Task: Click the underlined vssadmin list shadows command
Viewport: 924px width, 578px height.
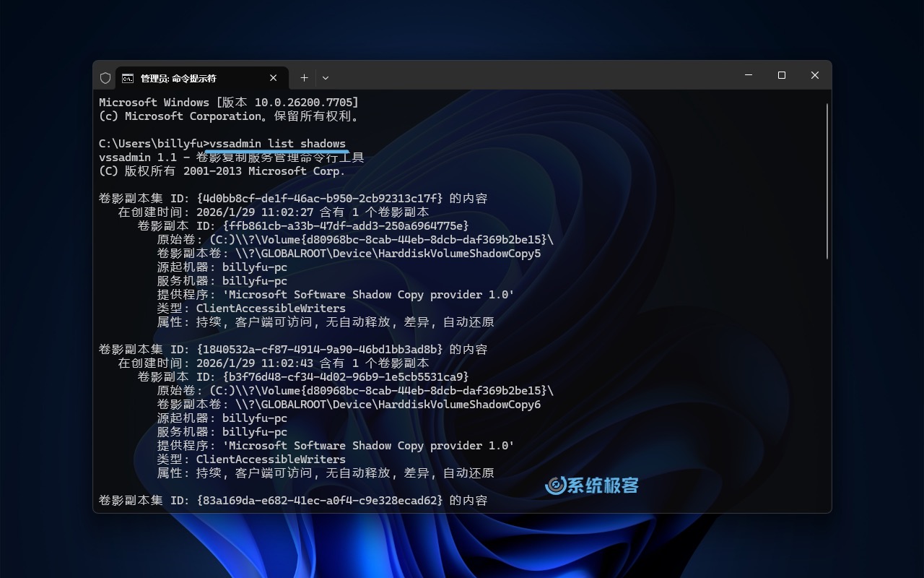Action: (277, 143)
